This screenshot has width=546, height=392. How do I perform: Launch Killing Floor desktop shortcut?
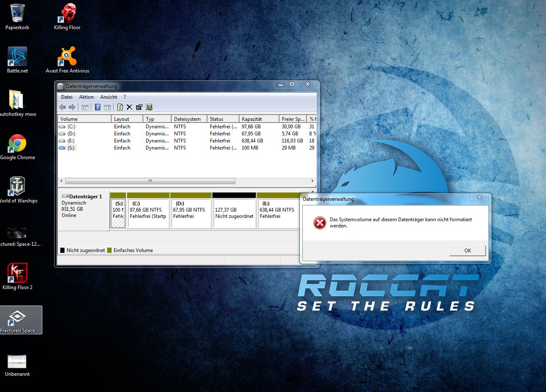(67, 17)
